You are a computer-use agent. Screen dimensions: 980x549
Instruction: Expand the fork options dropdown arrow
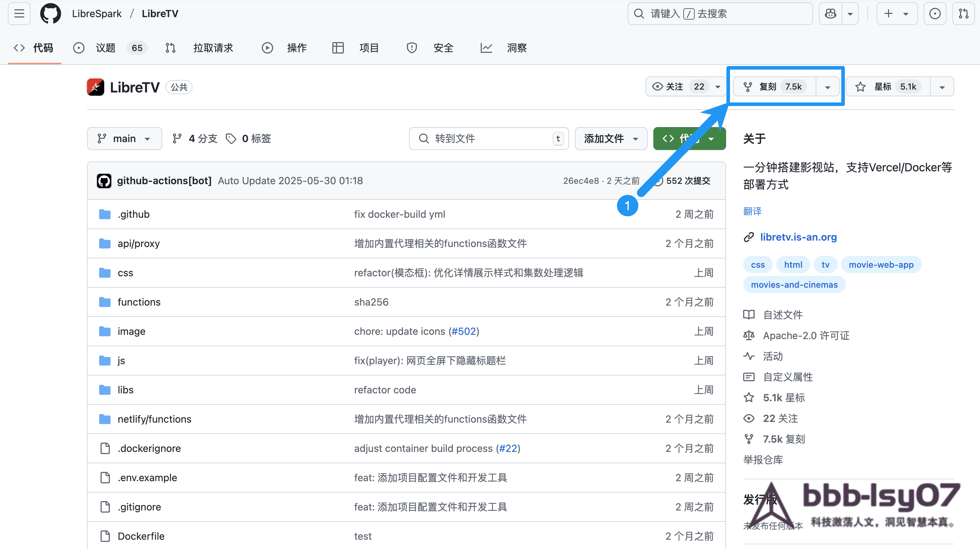coord(827,87)
